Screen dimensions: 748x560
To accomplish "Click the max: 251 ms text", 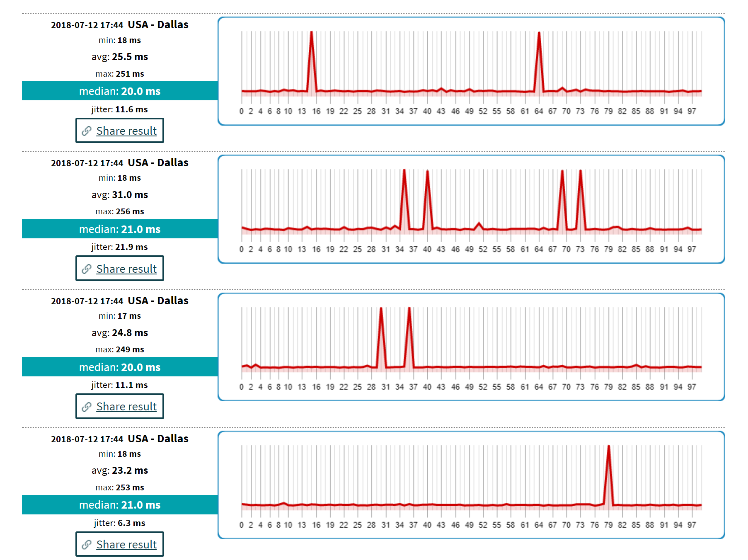I will click(120, 74).
